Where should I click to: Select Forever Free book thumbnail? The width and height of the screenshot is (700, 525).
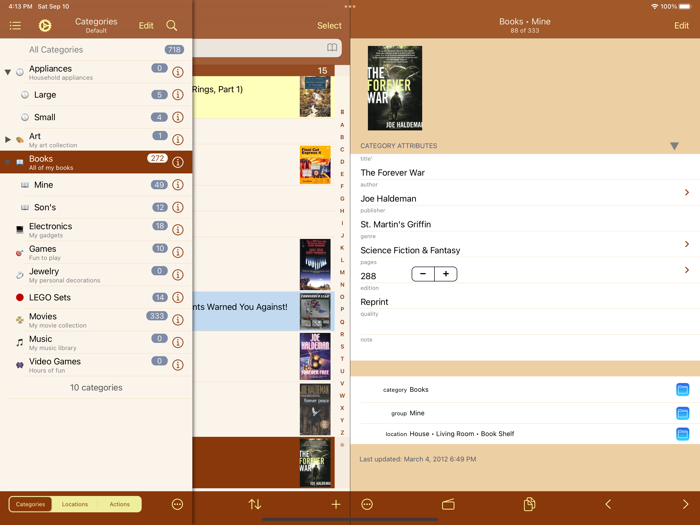click(315, 356)
